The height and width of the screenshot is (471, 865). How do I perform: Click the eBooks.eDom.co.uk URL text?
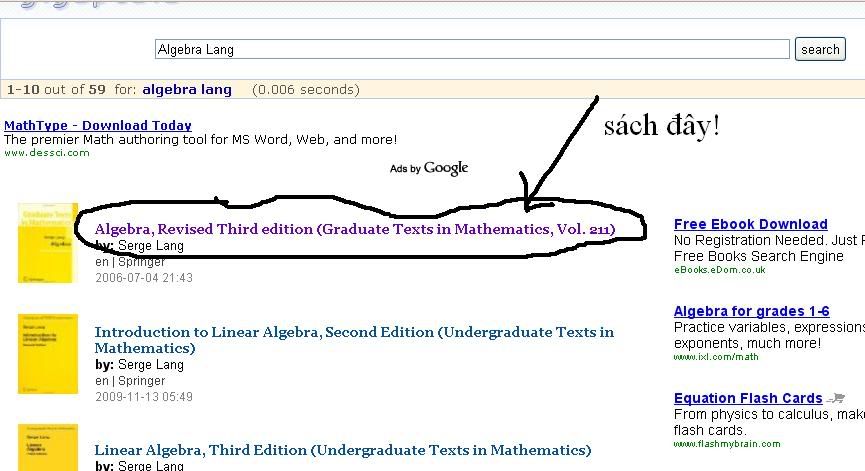(719, 270)
